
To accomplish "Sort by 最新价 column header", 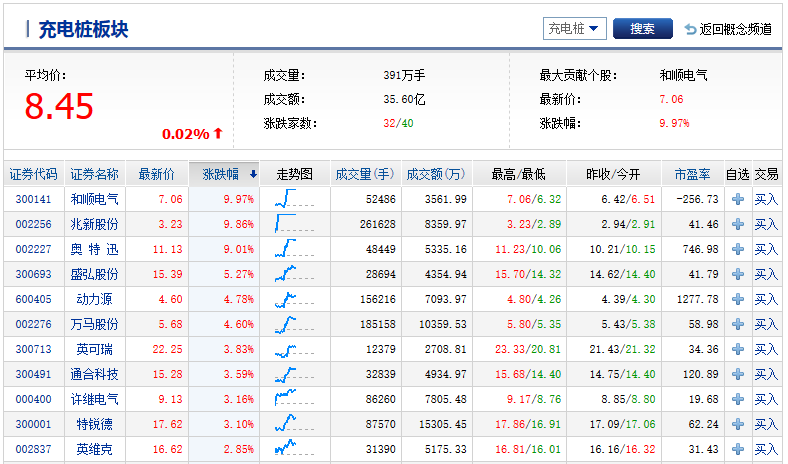I will point(156,174).
